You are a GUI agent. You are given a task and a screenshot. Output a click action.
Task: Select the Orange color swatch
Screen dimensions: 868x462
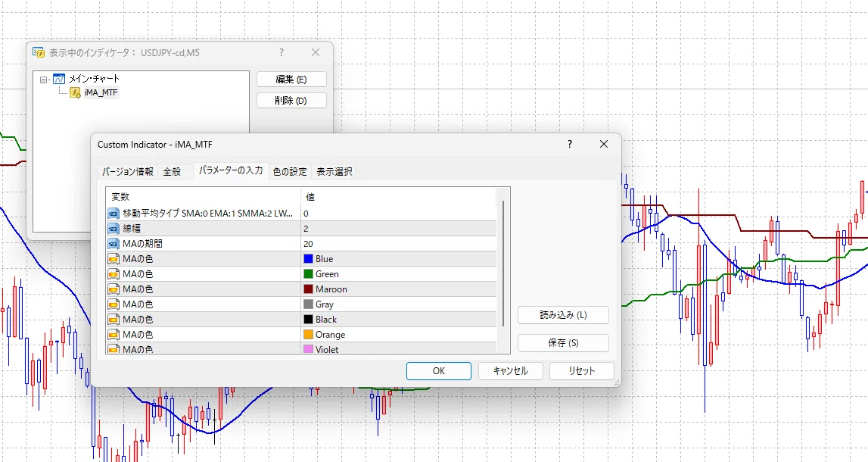tap(308, 335)
